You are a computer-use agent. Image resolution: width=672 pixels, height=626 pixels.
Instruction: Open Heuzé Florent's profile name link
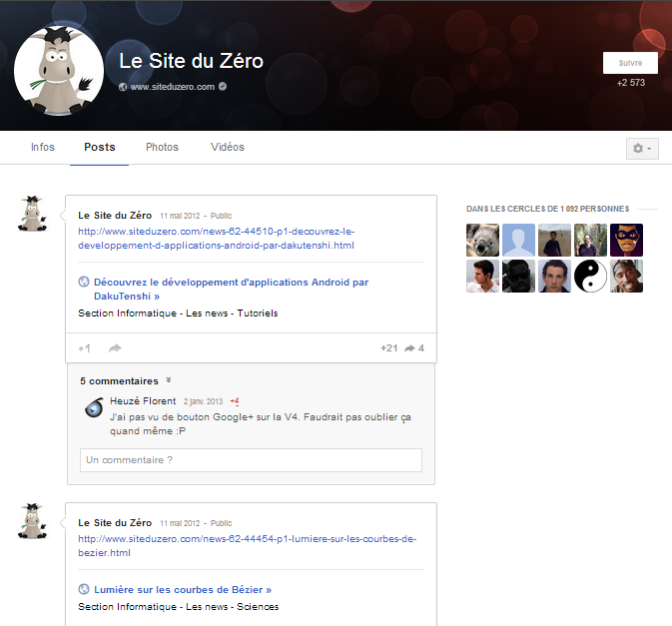click(x=143, y=401)
